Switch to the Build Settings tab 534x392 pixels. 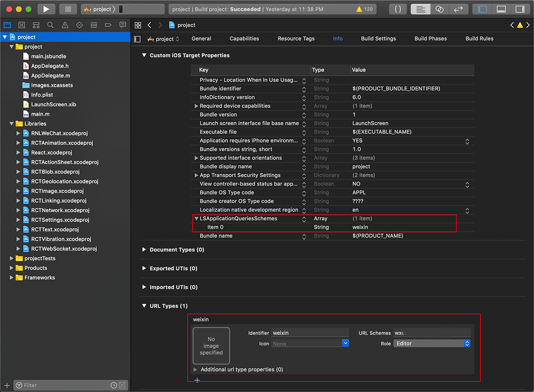click(378, 38)
